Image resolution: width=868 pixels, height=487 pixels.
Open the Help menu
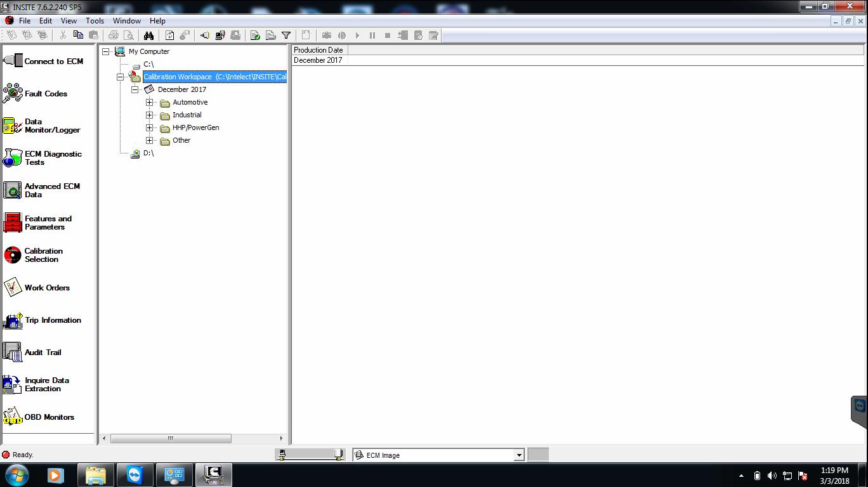pos(157,21)
